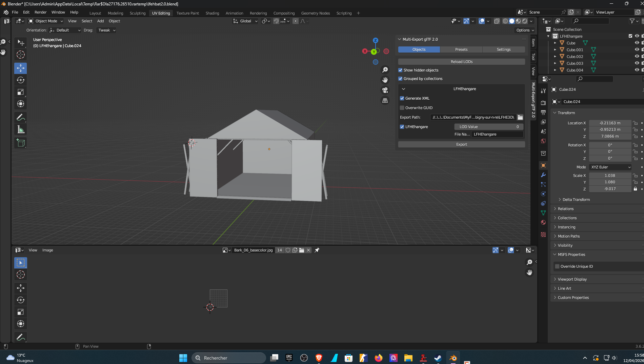Open Modifier properties wrench tab
Screen dimensions: 644x364
(x=543, y=175)
